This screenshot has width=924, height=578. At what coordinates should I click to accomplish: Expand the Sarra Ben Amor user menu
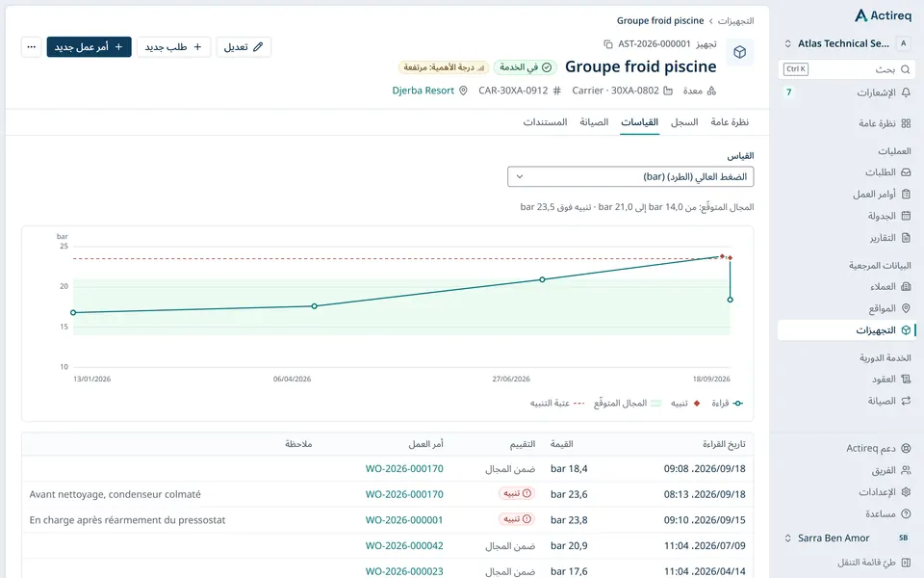pyautogui.click(x=788, y=538)
